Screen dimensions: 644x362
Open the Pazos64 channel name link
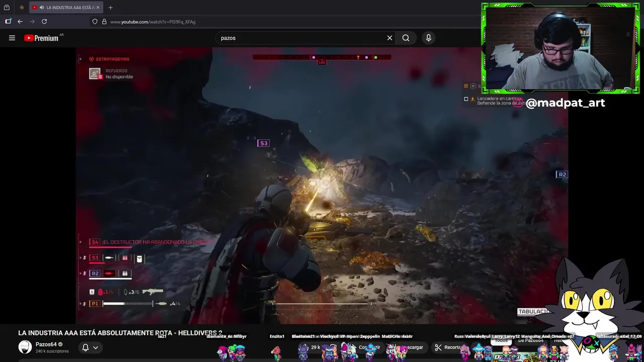[46, 344]
